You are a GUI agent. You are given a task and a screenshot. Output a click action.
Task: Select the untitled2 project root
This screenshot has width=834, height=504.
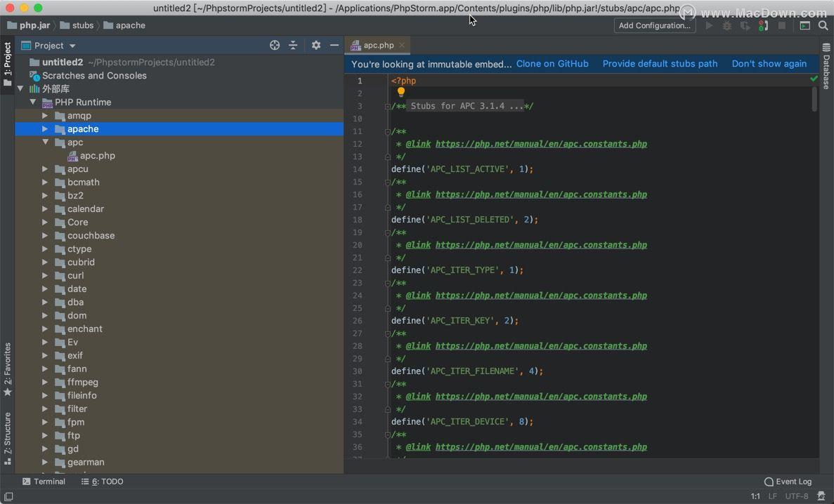coord(63,62)
